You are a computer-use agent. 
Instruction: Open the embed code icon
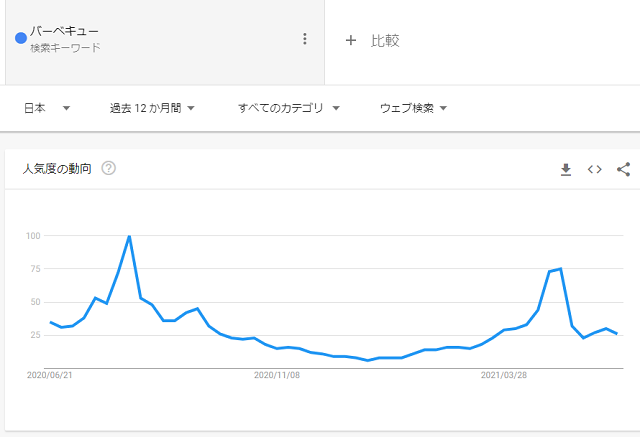click(x=595, y=169)
